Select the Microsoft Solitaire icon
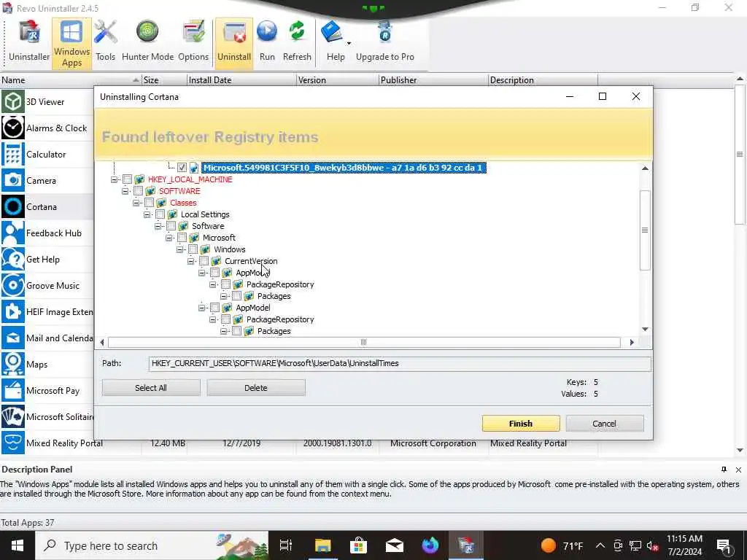 click(x=13, y=416)
